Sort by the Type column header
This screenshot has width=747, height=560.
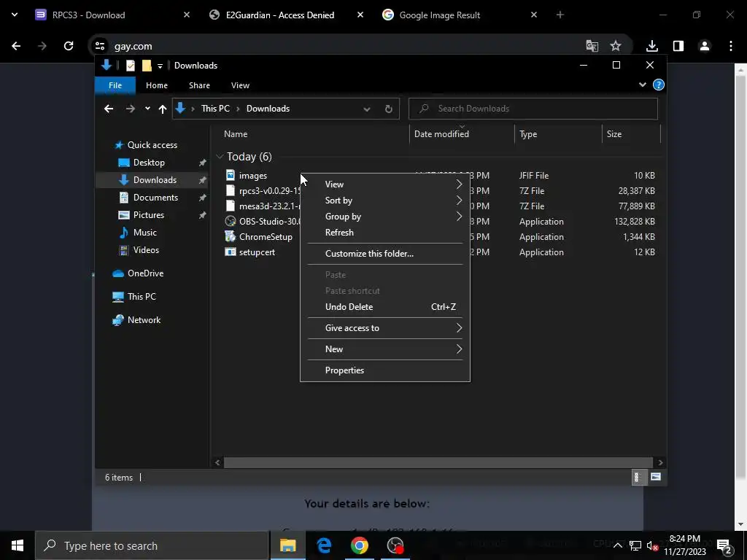point(558,134)
